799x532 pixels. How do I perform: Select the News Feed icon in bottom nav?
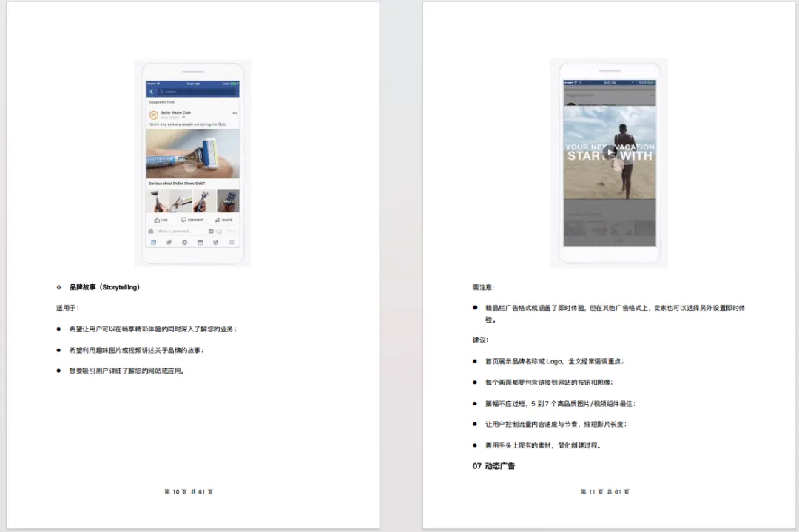click(153, 243)
